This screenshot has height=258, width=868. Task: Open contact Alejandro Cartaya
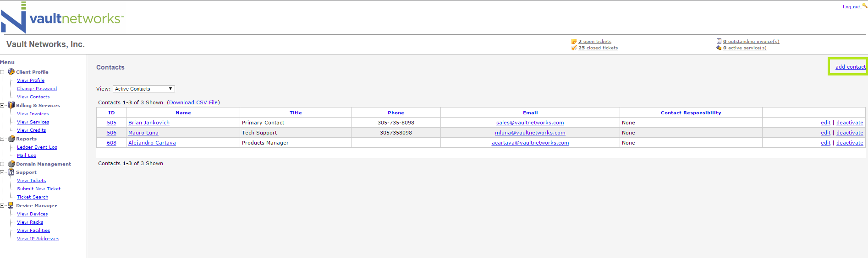pos(152,143)
